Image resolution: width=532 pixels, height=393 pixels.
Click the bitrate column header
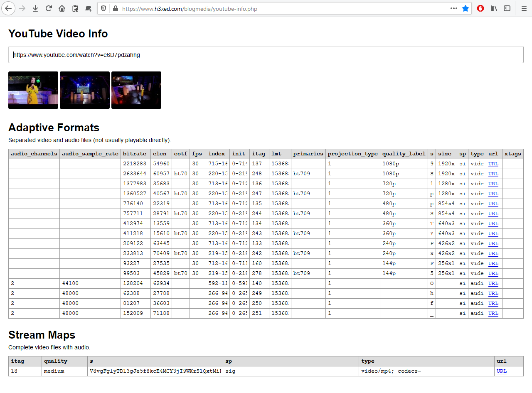pyautogui.click(x=135, y=154)
